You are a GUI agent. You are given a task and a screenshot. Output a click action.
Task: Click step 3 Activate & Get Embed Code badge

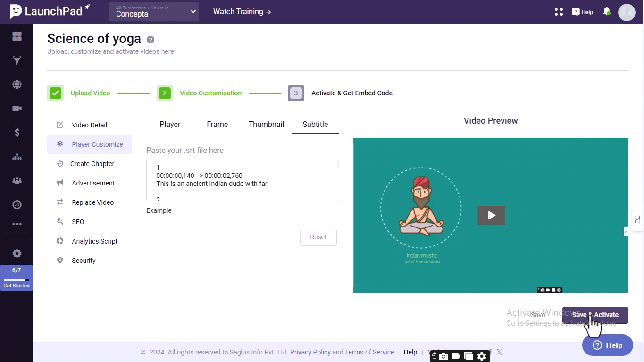296,93
